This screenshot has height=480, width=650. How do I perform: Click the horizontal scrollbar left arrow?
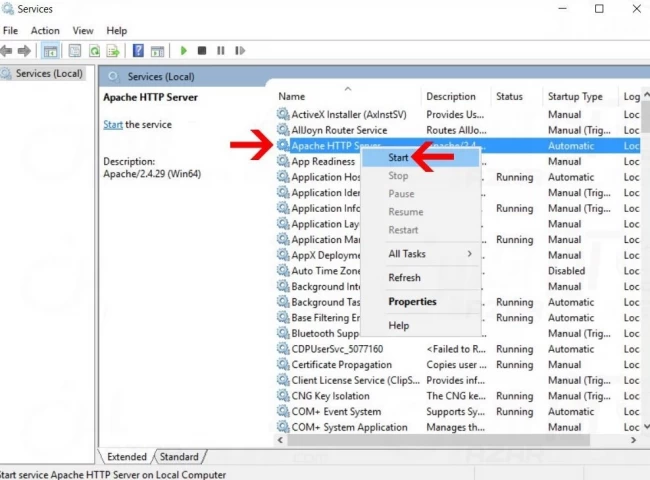(280, 440)
